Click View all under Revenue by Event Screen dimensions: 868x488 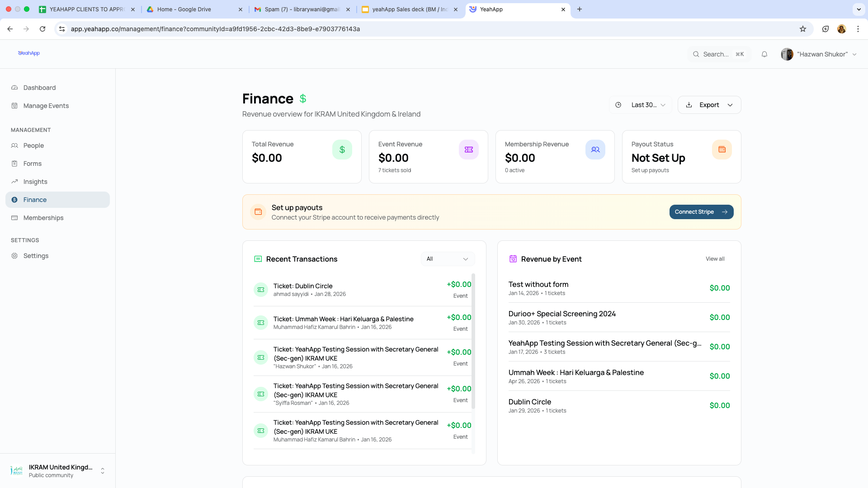[714, 259]
